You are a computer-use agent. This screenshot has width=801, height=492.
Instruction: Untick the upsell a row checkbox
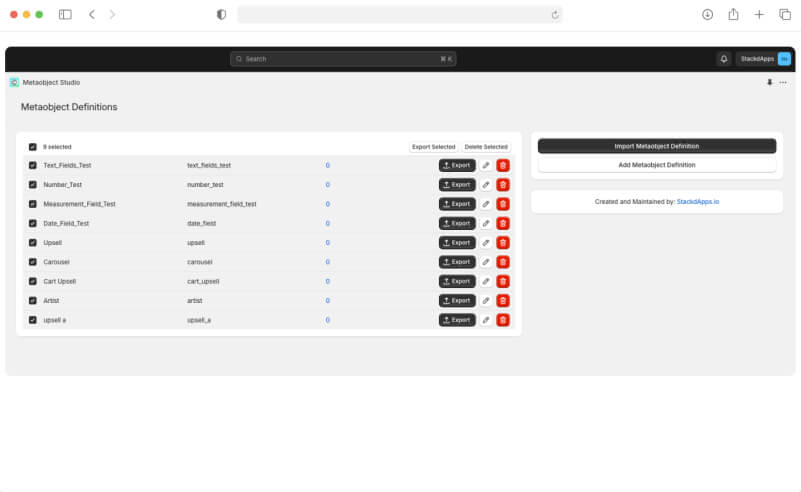33,320
